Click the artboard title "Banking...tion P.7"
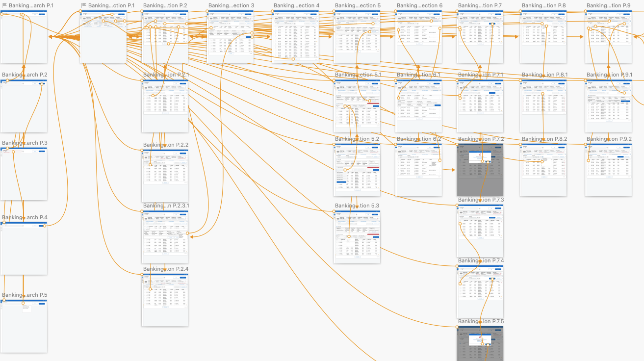 click(480, 5)
